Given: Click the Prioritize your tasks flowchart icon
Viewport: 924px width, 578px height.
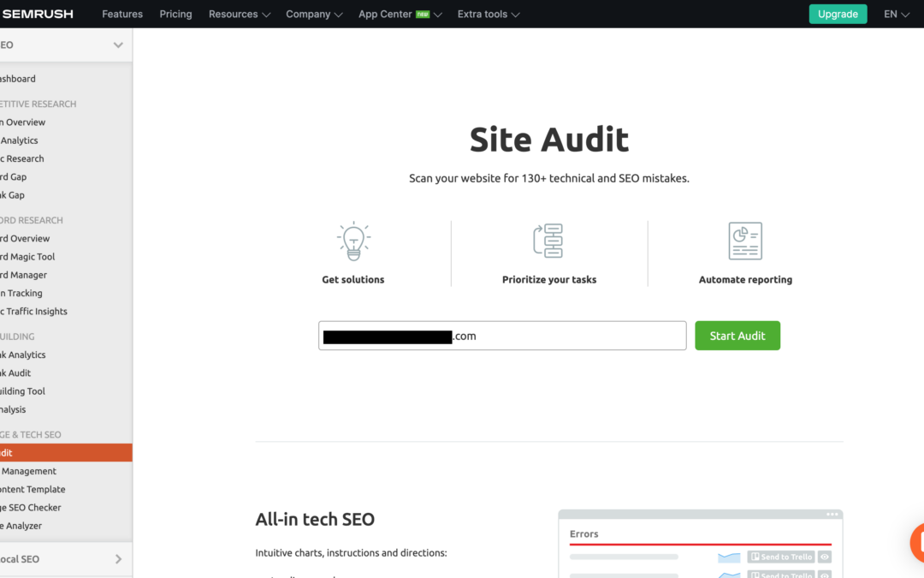Looking at the screenshot, I should point(548,241).
